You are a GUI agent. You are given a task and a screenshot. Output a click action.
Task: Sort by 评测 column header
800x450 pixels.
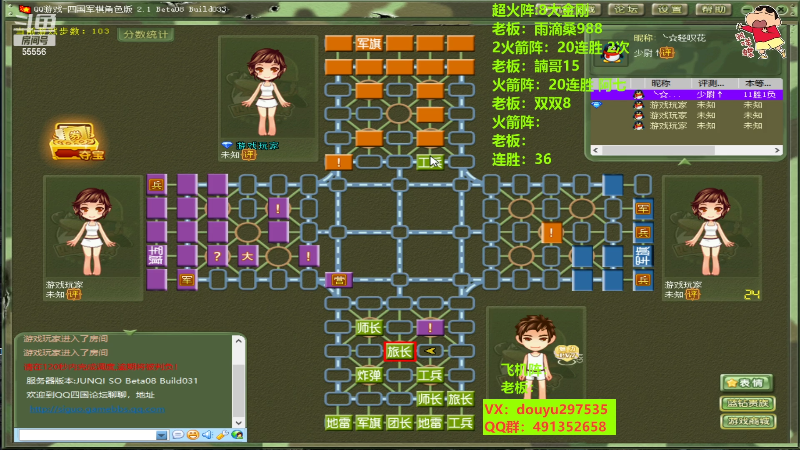715,83
